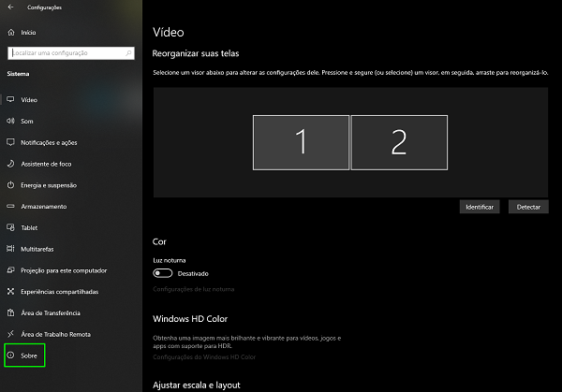
Task: Click the Notificações e ações icon
Action: (x=10, y=142)
